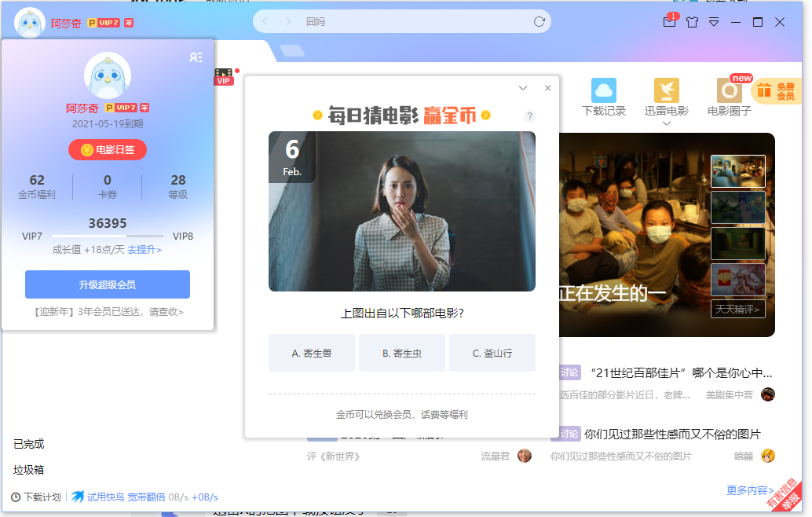The height and width of the screenshot is (517, 812).
Task: Open the 下载记录 cloud icon
Action: 602,92
